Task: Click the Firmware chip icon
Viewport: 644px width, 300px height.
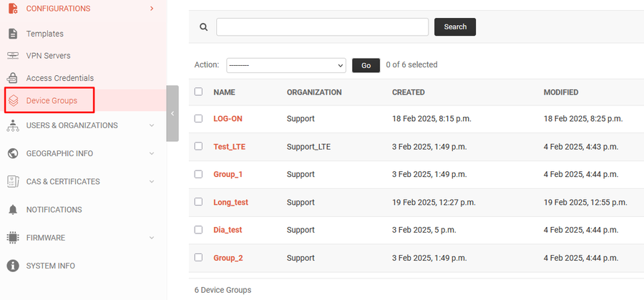Action: [x=12, y=238]
